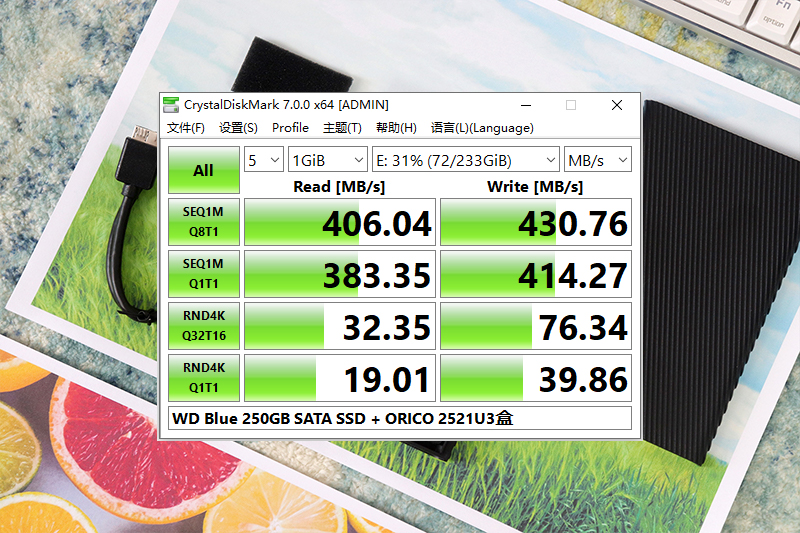Open the 文件(F) menu
Viewport: 800px width, 533px height.
pos(186,128)
